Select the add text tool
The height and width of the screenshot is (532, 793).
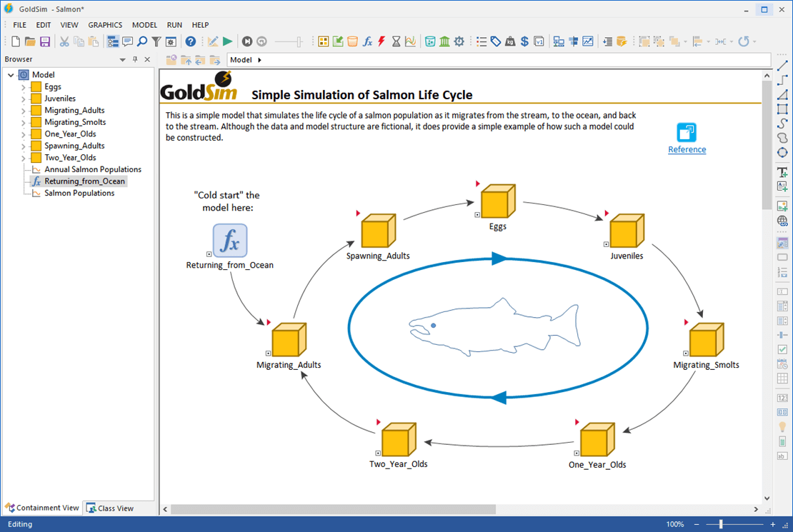click(x=782, y=172)
